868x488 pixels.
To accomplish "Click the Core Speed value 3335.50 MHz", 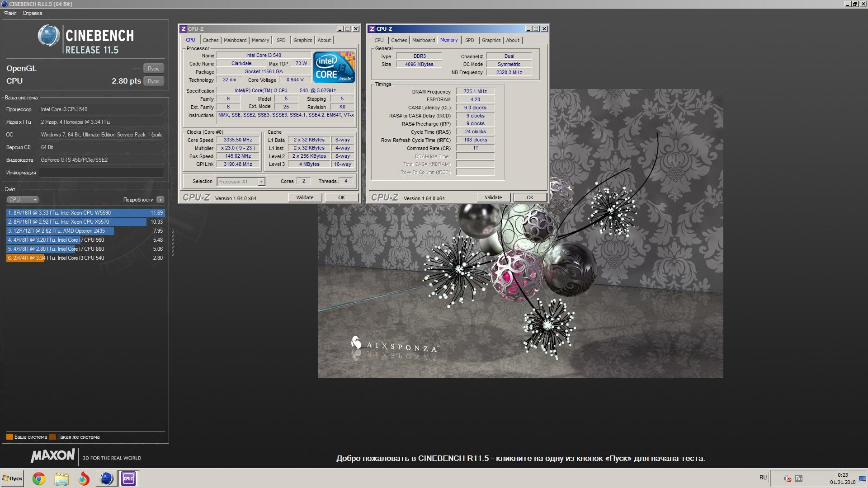I will pos(238,140).
